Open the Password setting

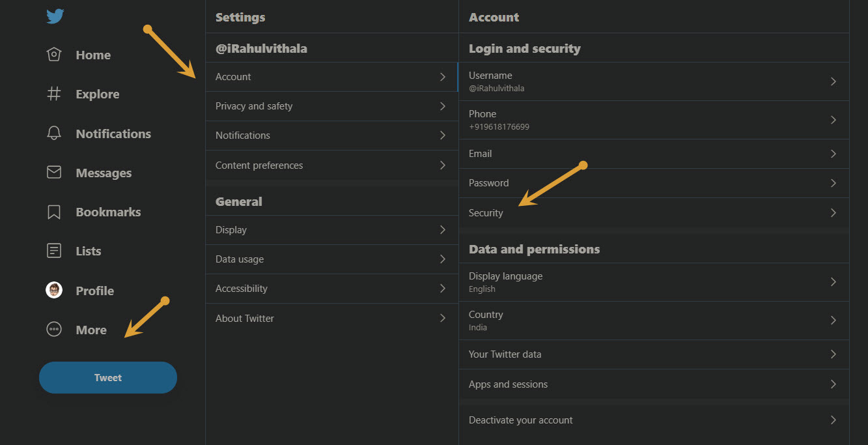(654, 183)
